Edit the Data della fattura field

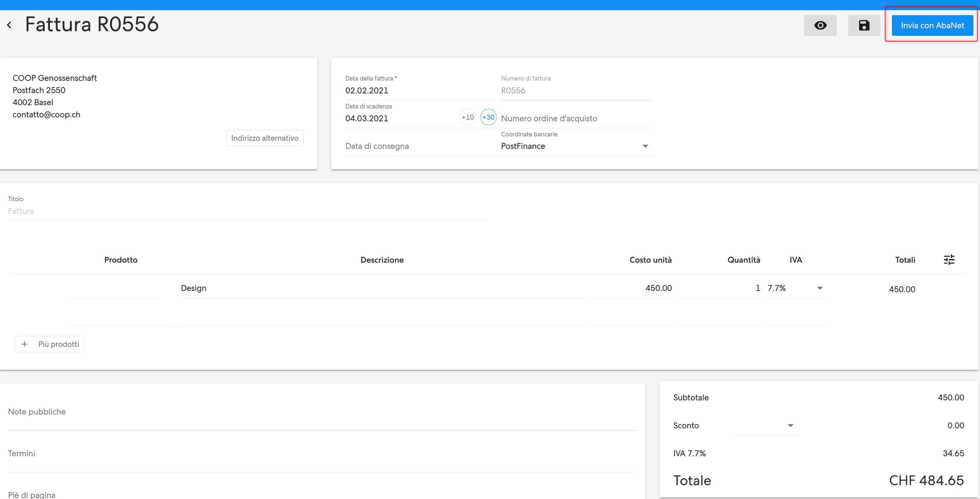420,91
